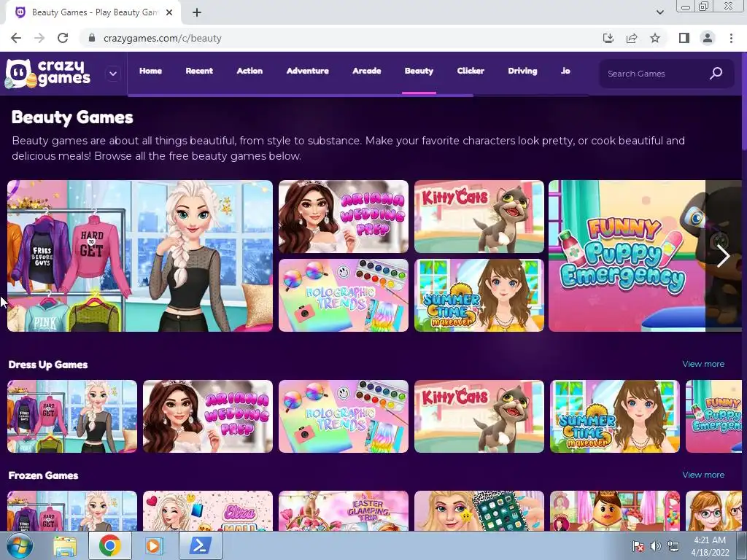Viewport: 747px width, 560px height.
Task: Open the Clicker category
Action: click(471, 71)
